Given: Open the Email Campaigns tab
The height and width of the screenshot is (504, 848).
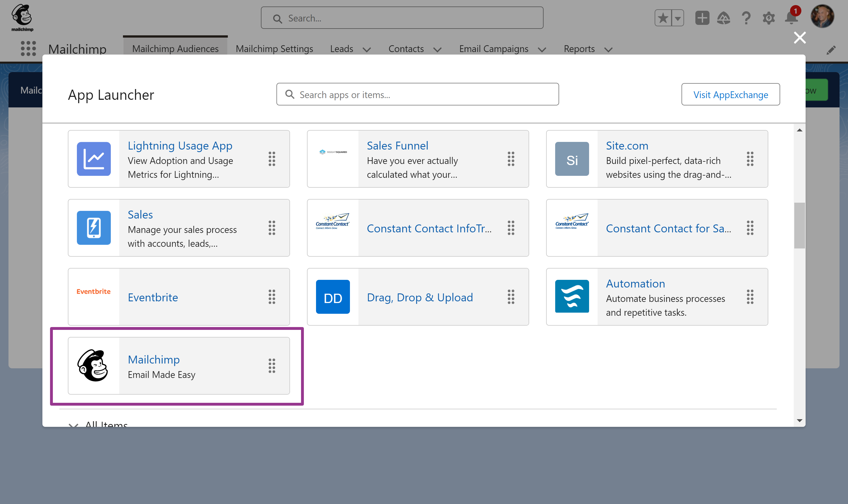Looking at the screenshot, I should (x=494, y=49).
